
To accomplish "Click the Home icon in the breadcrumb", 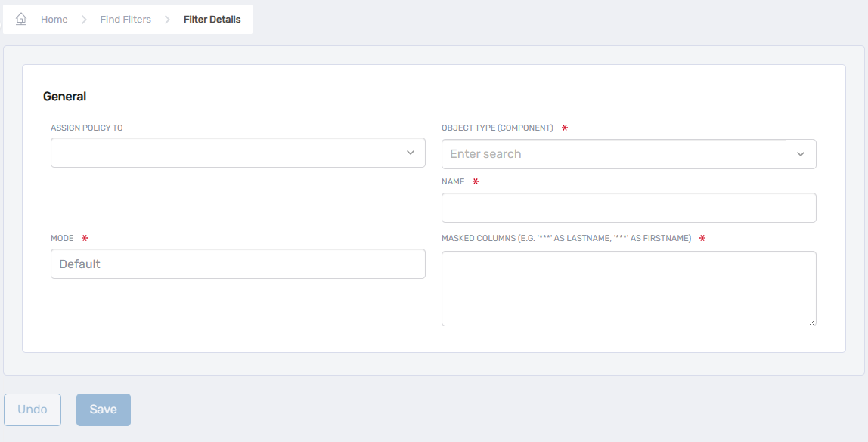I will (x=20, y=18).
